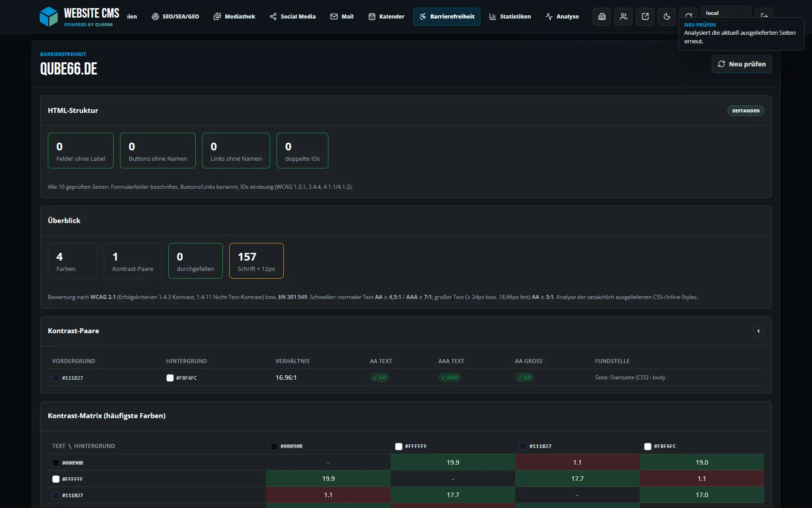Click the 19.9 cell in the #08090B row

pos(453,462)
